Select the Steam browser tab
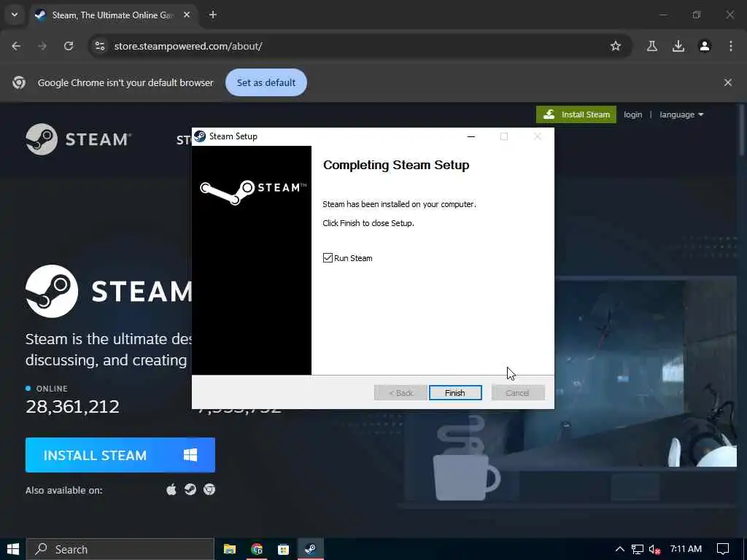Screen dimensions: 747x560 tap(113, 15)
